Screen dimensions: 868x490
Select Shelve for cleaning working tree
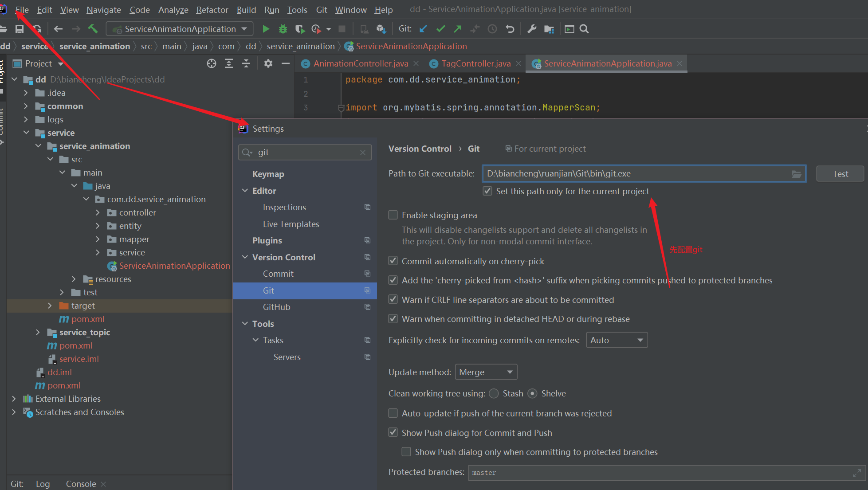[533, 393]
